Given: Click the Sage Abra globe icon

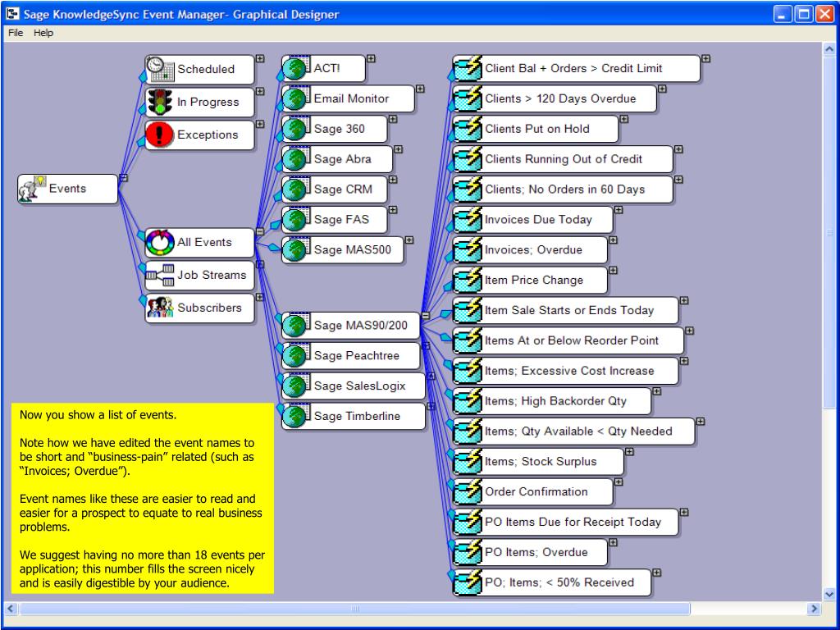Looking at the screenshot, I should click(x=296, y=159).
